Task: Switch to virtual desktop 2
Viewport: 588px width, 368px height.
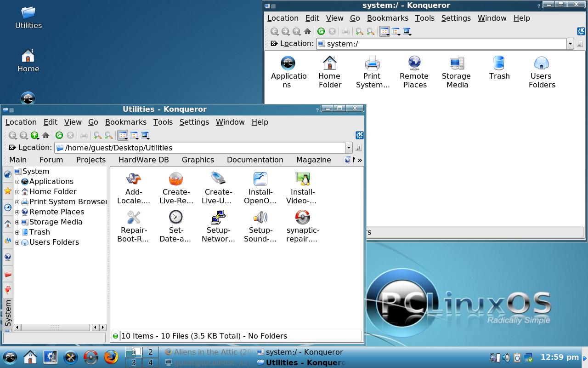Action: click(x=150, y=352)
